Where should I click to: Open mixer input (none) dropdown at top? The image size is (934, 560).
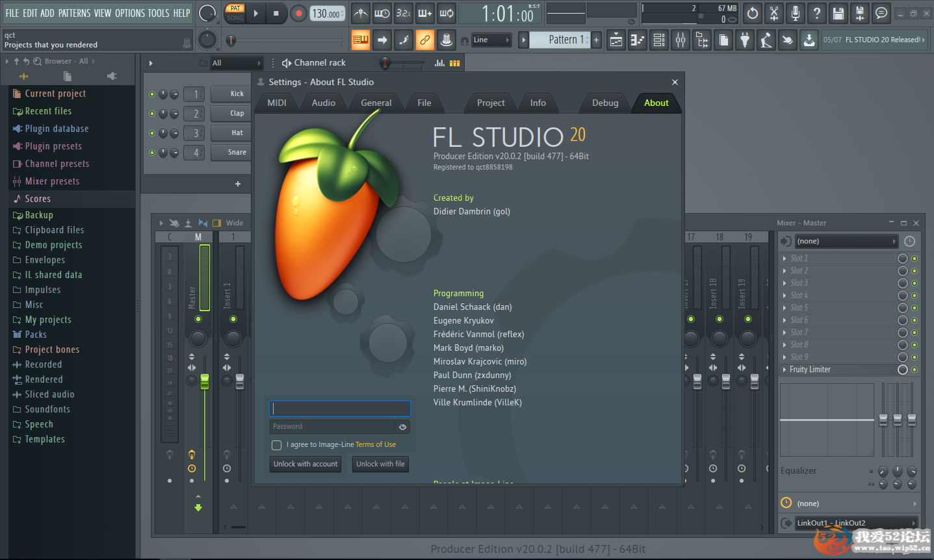(846, 241)
